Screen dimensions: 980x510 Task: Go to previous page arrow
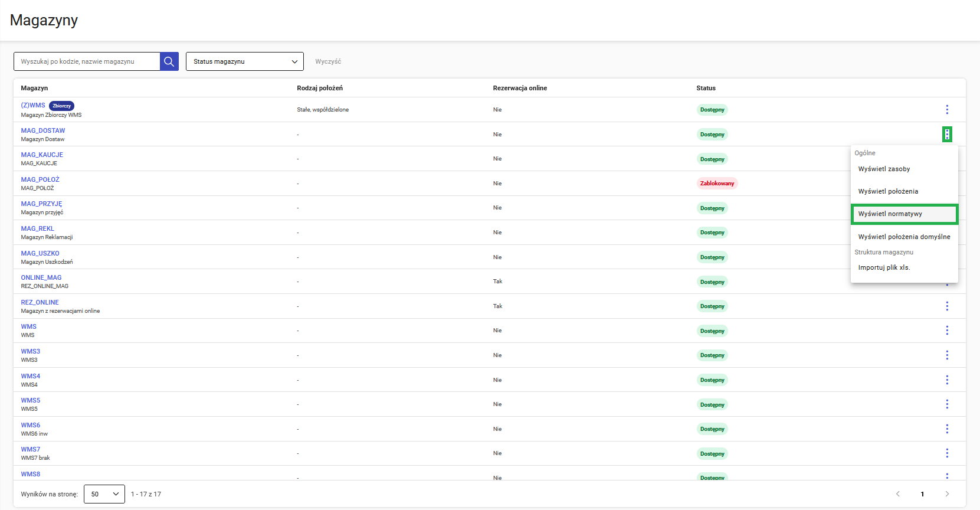[898, 494]
